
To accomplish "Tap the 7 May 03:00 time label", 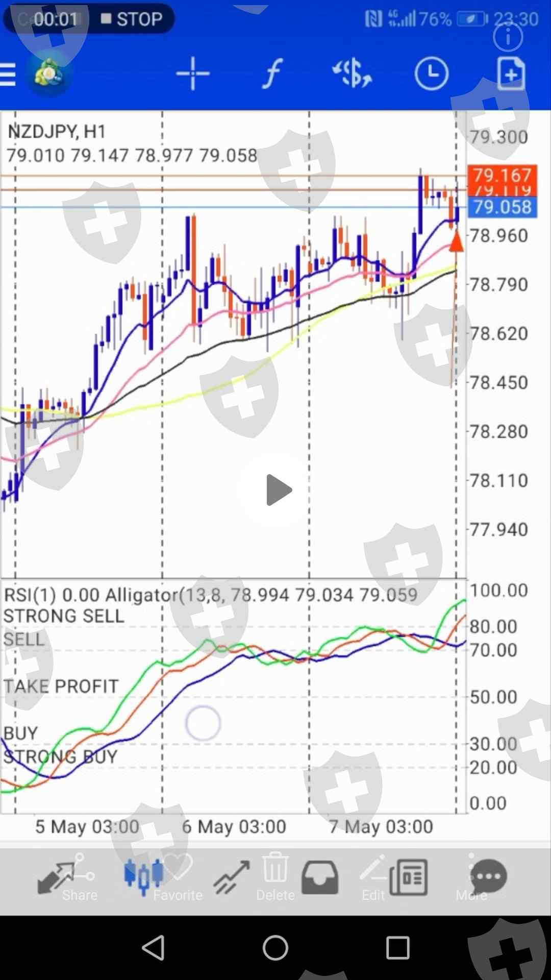I will click(x=381, y=827).
